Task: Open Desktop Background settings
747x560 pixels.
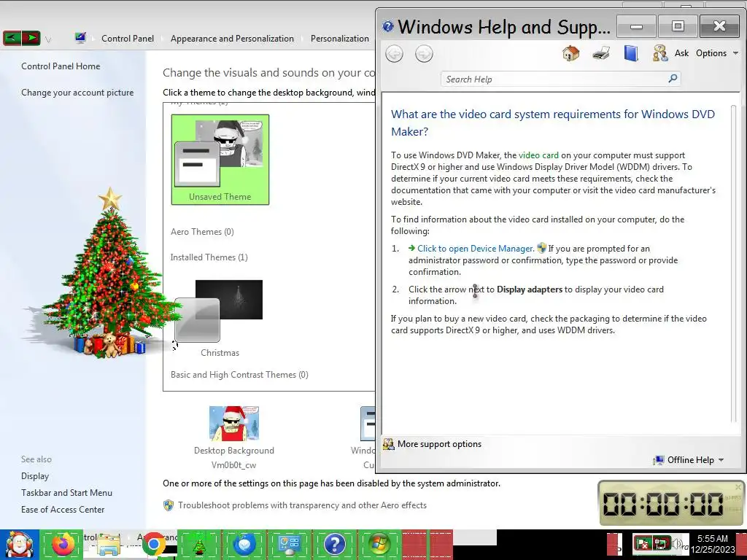Action: point(234,437)
